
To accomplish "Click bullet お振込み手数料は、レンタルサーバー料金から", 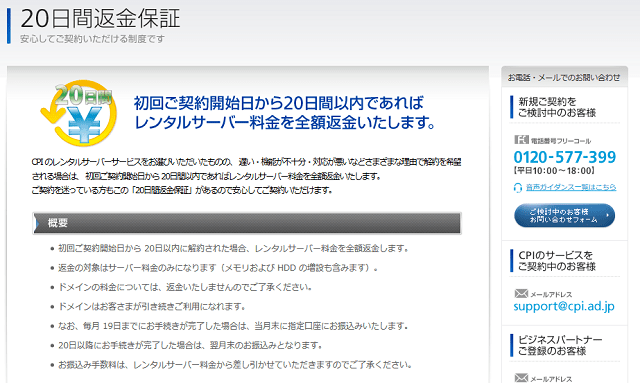I will (x=235, y=365).
